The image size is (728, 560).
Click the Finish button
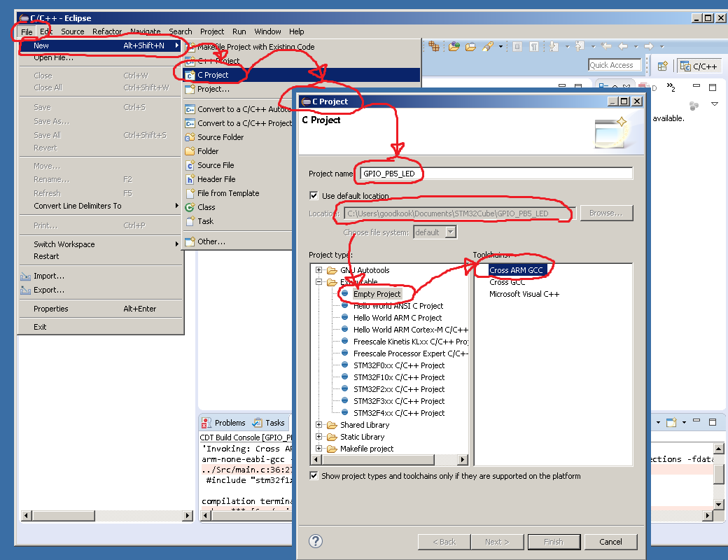click(554, 542)
